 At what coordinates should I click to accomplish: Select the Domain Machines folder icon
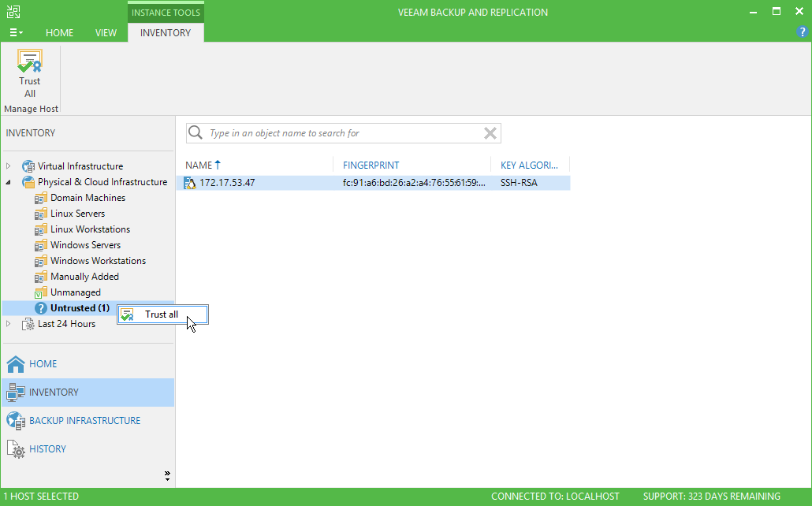click(41, 198)
